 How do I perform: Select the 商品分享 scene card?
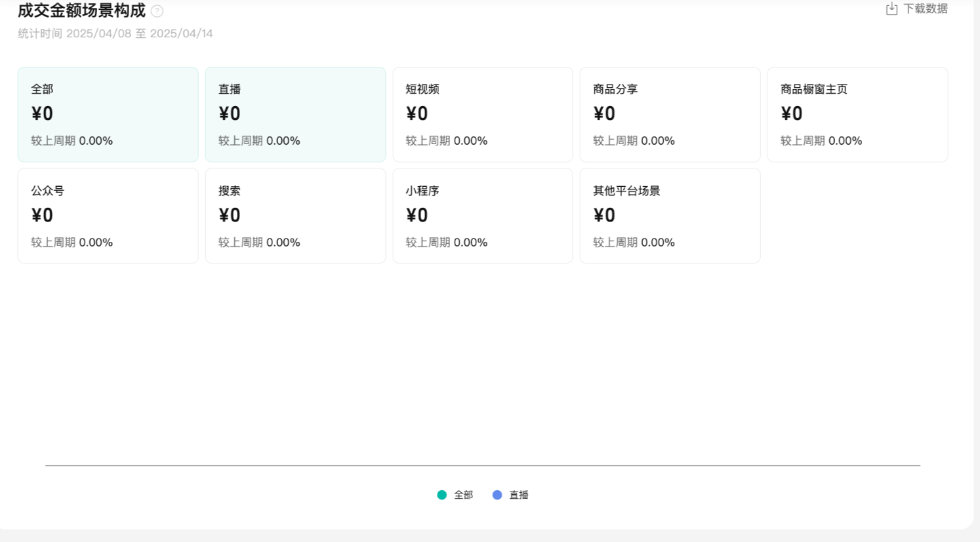[670, 114]
